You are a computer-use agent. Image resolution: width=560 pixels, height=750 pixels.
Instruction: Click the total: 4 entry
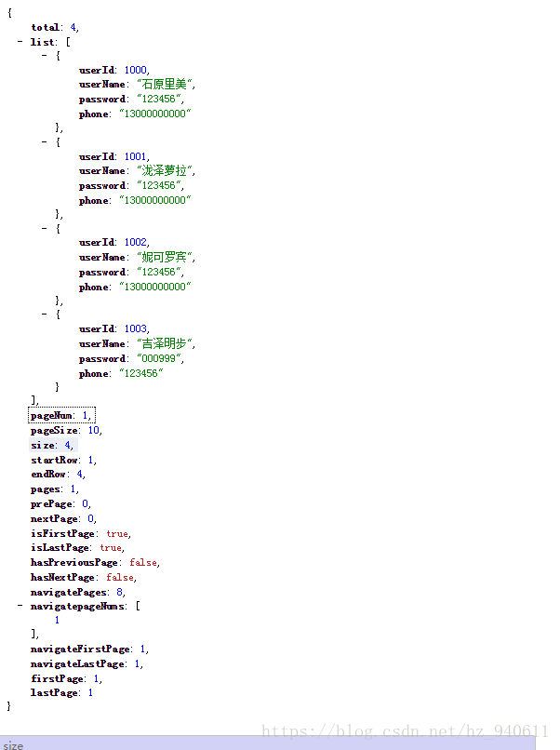55,27
